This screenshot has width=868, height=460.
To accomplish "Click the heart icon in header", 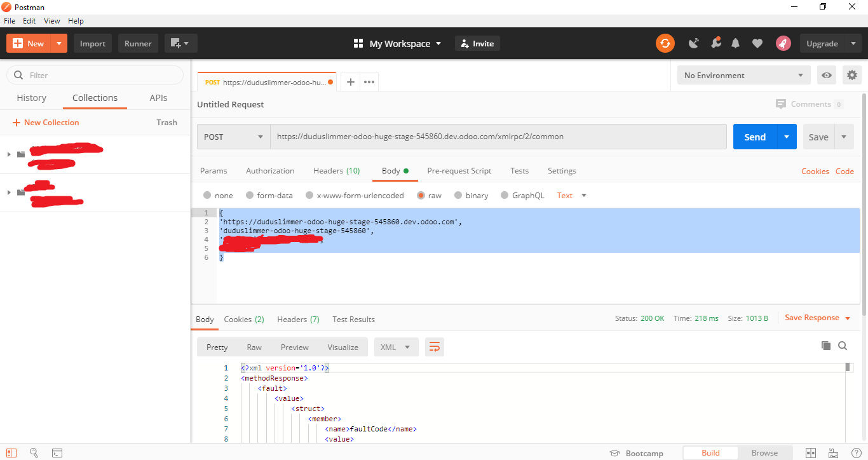I will 757,43.
